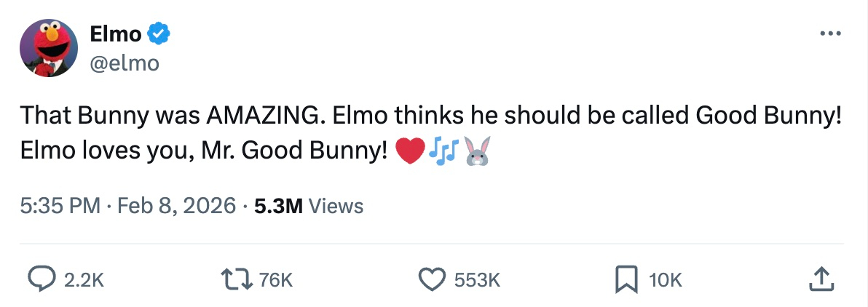Open the @elmo handle link
This screenshot has width=868, height=307.
pos(124,63)
